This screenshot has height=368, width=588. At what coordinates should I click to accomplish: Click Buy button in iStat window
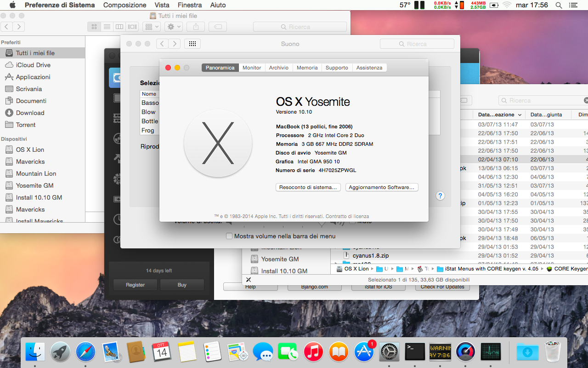pos(182,285)
